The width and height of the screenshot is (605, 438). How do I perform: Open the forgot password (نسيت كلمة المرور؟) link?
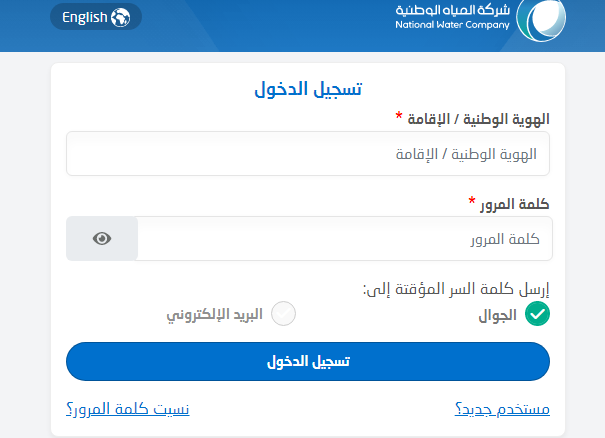coord(128,409)
